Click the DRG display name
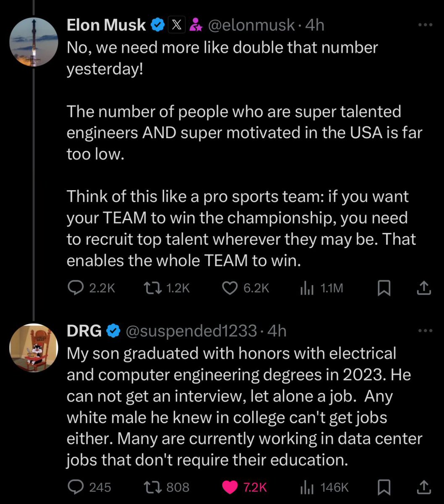The width and height of the screenshot is (444, 504). pyautogui.click(x=84, y=331)
